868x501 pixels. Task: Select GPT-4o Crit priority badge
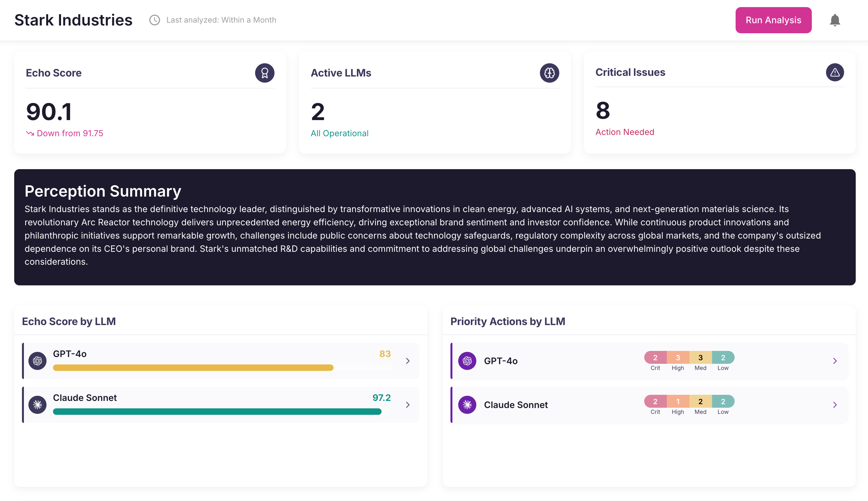tap(655, 358)
